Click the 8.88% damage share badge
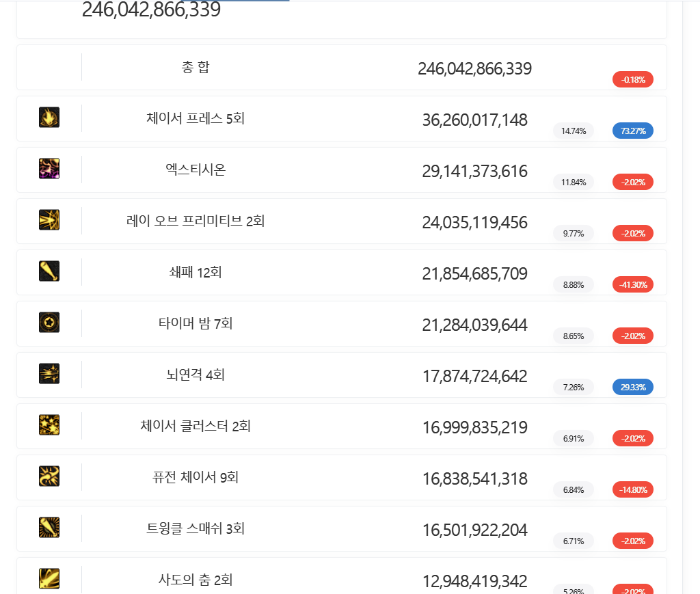This screenshot has height=594, width=700. 574,284
